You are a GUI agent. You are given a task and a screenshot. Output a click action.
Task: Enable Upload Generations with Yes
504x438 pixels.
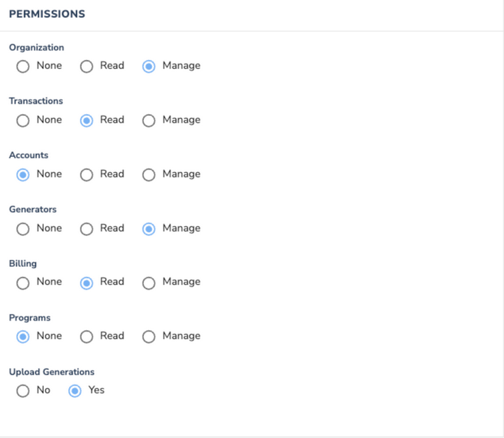pyautogui.click(x=75, y=391)
